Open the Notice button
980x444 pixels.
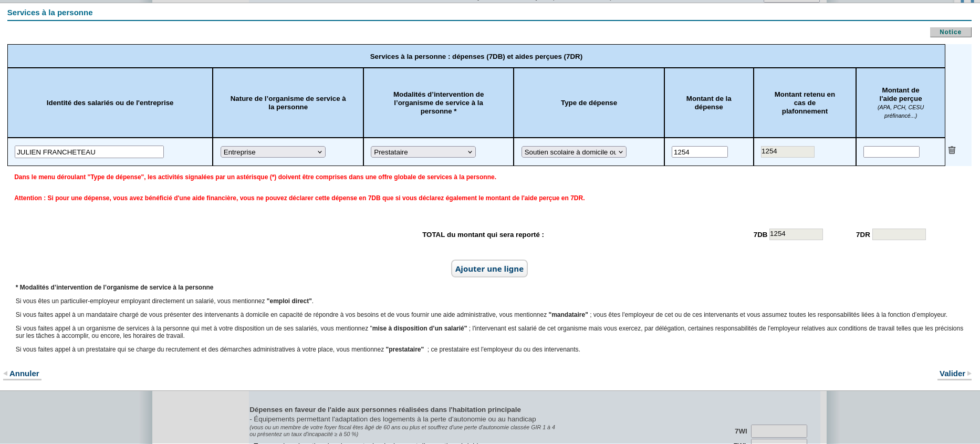pos(950,32)
